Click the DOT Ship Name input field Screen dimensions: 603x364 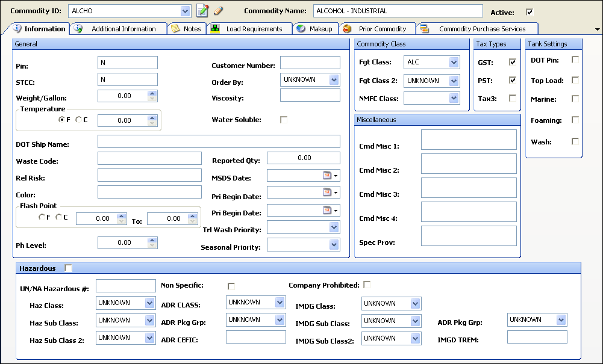pos(219,141)
